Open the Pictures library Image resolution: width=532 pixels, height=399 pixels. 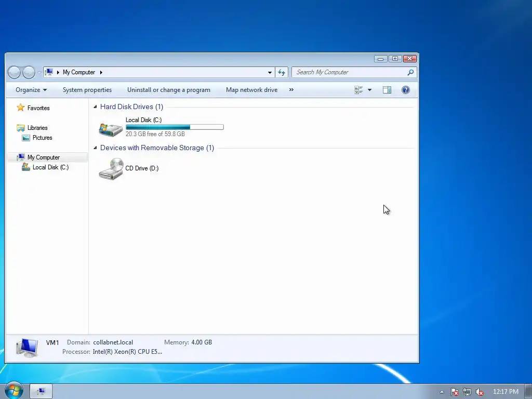point(43,138)
